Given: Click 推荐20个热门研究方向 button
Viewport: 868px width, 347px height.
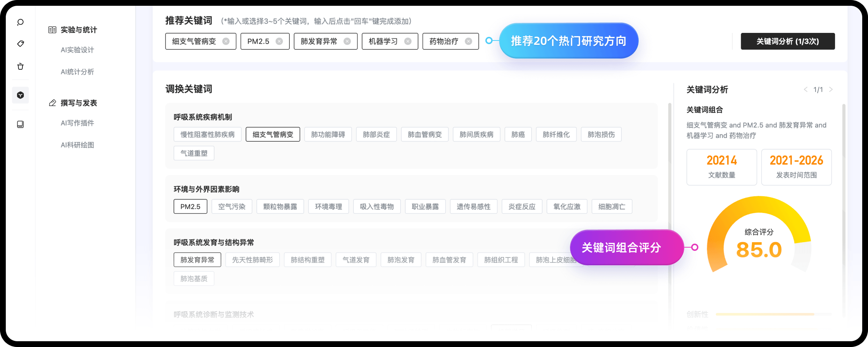Looking at the screenshot, I should click(x=569, y=41).
